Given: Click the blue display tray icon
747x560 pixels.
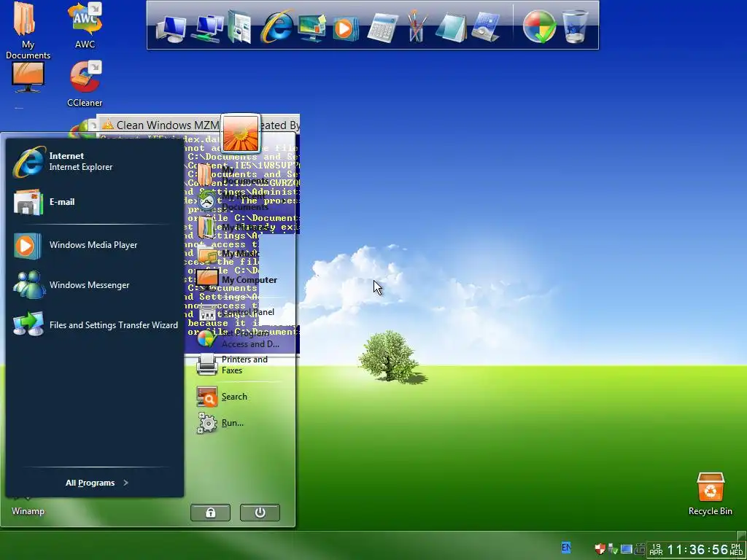Looking at the screenshot, I should click(626, 549).
